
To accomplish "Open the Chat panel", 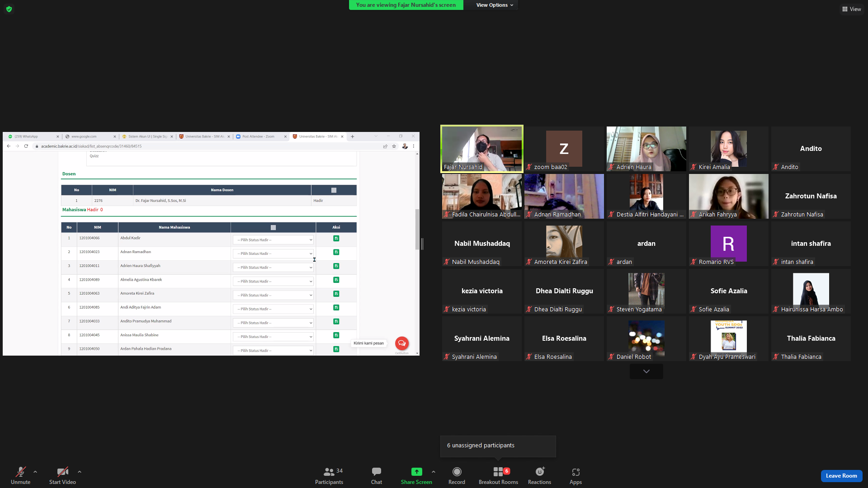I will (x=377, y=475).
